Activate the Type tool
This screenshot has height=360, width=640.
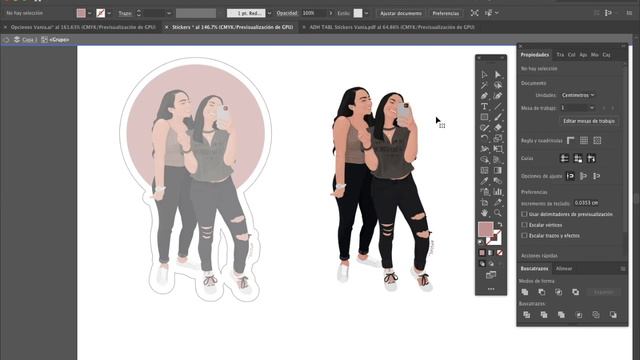click(x=484, y=107)
